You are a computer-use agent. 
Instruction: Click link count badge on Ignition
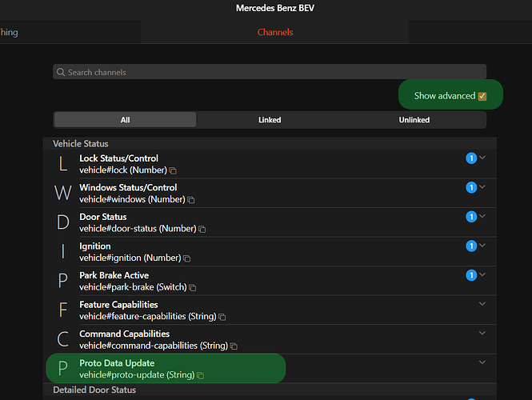pos(471,246)
